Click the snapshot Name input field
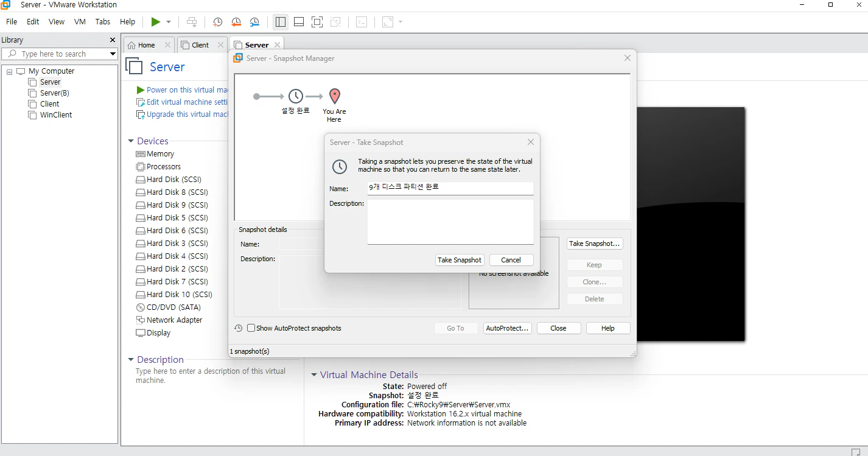This screenshot has height=456, width=868. [450, 188]
